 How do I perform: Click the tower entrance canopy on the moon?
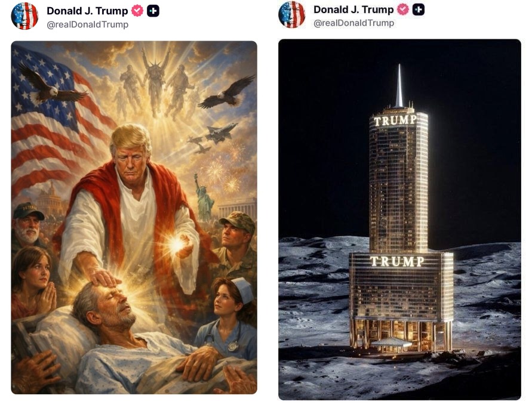(391, 342)
